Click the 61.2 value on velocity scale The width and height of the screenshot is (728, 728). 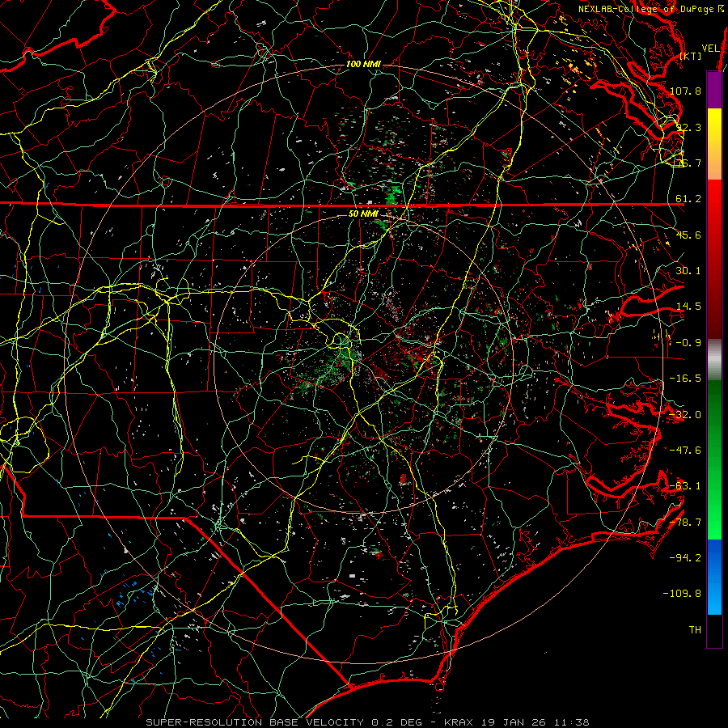tap(688, 199)
